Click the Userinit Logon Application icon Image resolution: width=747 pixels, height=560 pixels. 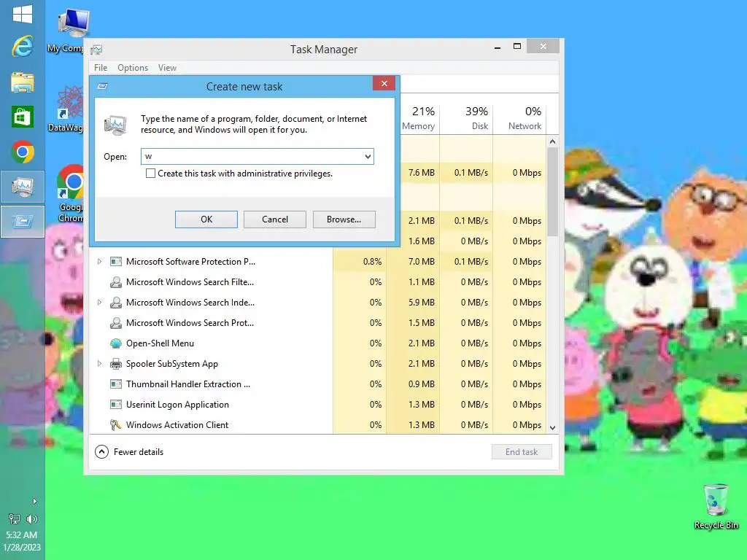116,404
